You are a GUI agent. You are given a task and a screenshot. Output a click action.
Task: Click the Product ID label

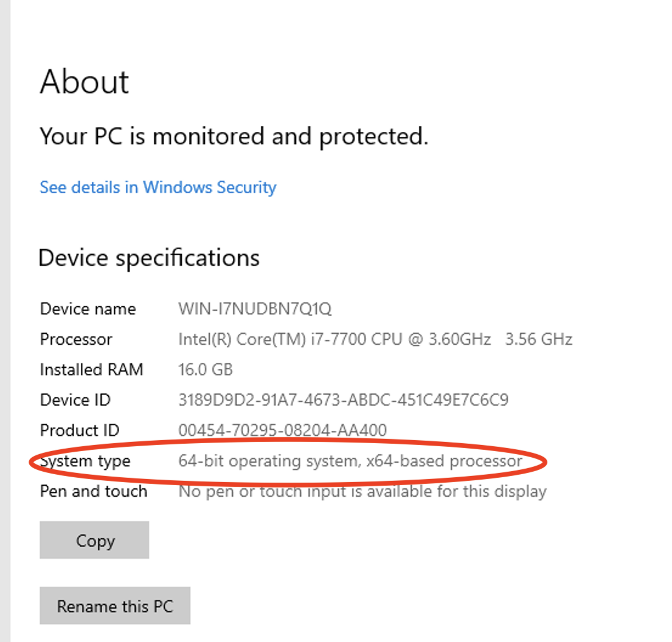pyautogui.click(x=79, y=430)
